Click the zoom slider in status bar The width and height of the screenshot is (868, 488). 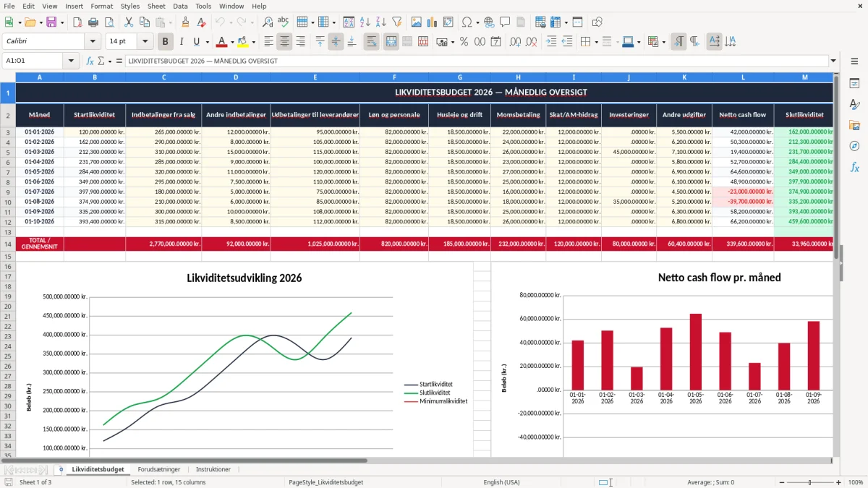click(809, 482)
